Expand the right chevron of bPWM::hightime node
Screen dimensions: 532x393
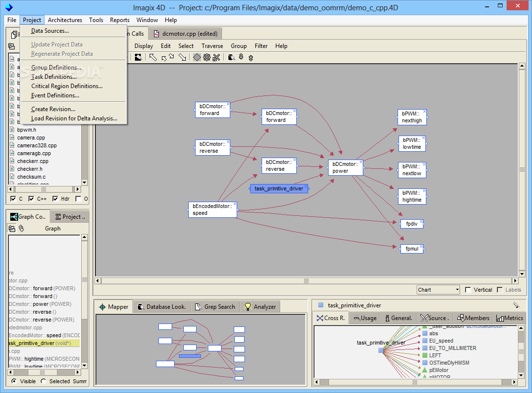click(x=427, y=196)
